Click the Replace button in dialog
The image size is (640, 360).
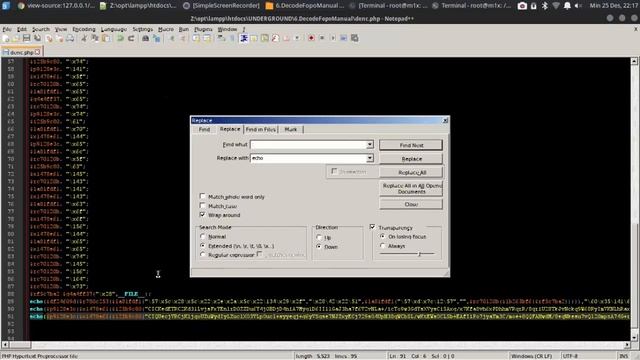tap(411, 159)
